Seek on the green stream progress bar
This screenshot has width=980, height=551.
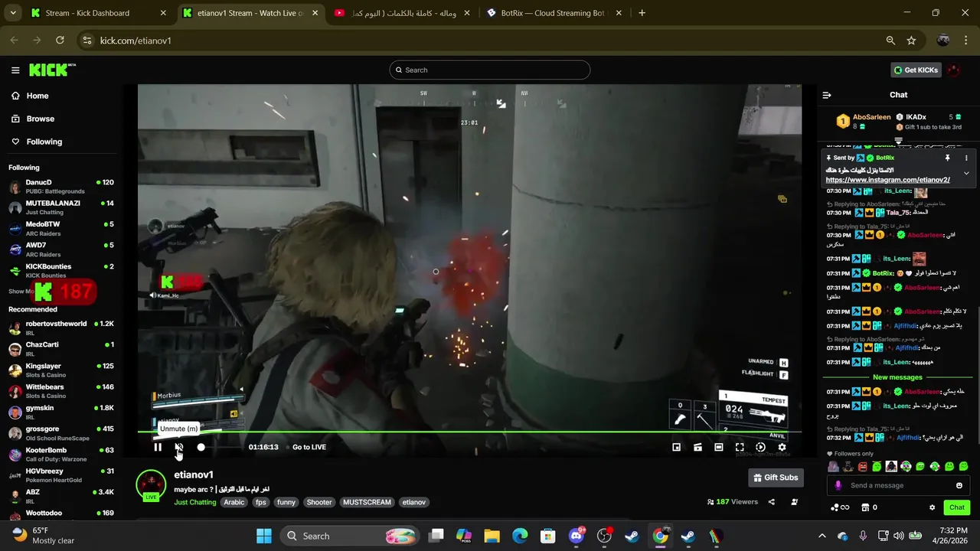coord(469,432)
